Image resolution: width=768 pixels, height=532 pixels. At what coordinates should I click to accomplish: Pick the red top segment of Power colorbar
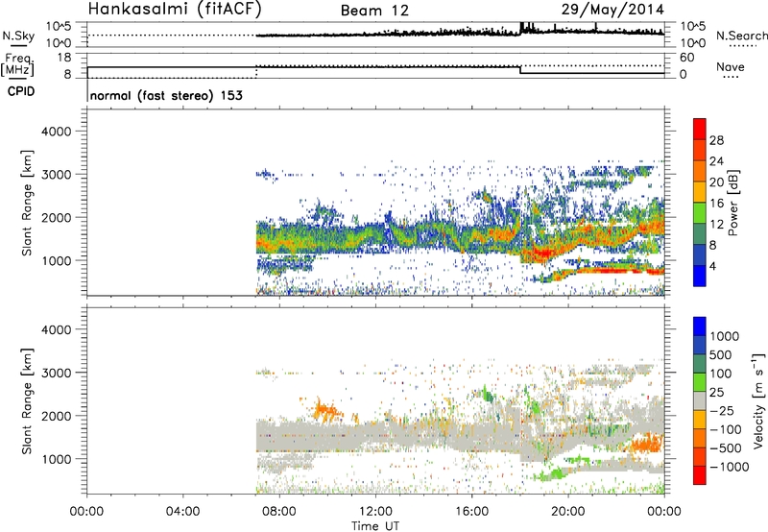[700, 129]
